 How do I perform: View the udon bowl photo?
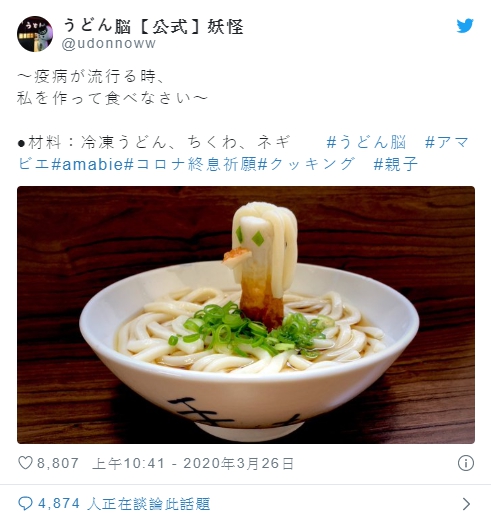246,315
